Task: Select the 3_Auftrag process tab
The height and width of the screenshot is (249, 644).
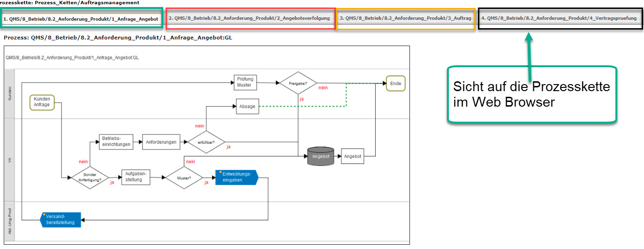Action: (405, 18)
